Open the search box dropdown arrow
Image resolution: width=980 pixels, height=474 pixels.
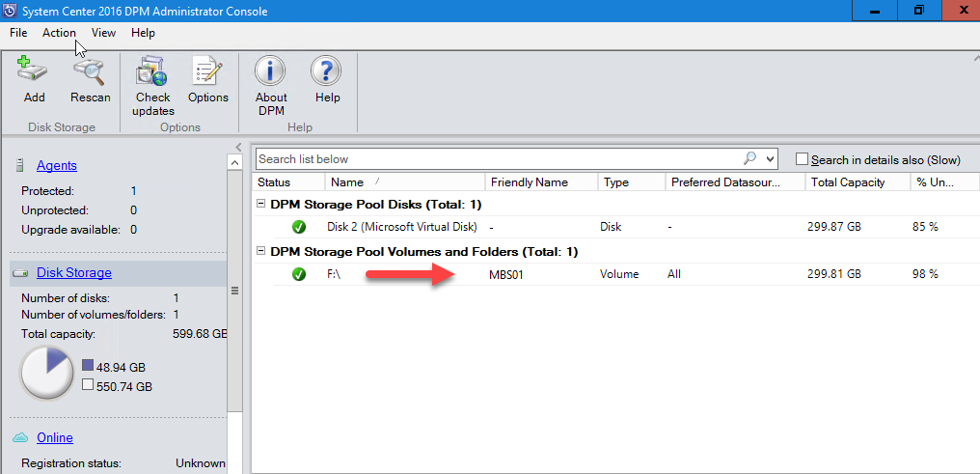(770, 159)
